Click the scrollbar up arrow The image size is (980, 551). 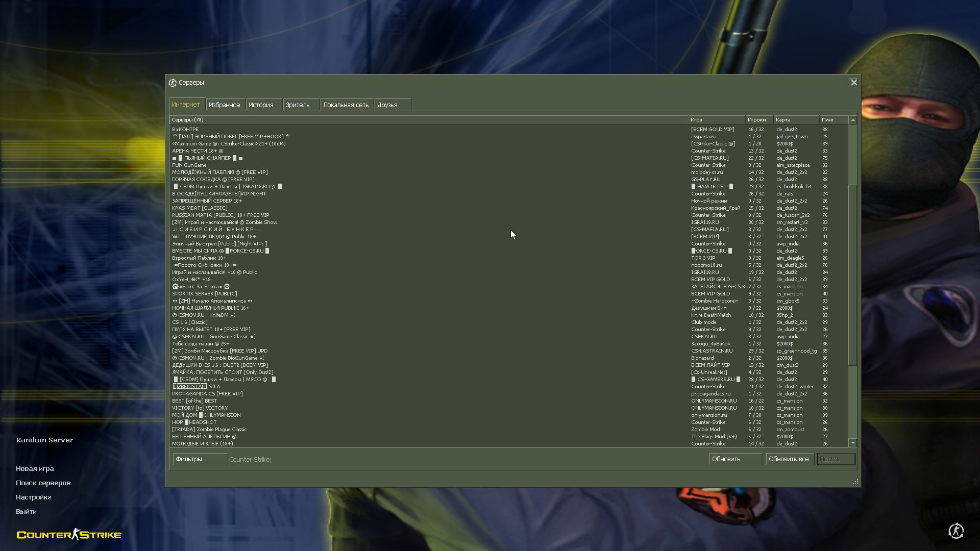tap(852, 120)
